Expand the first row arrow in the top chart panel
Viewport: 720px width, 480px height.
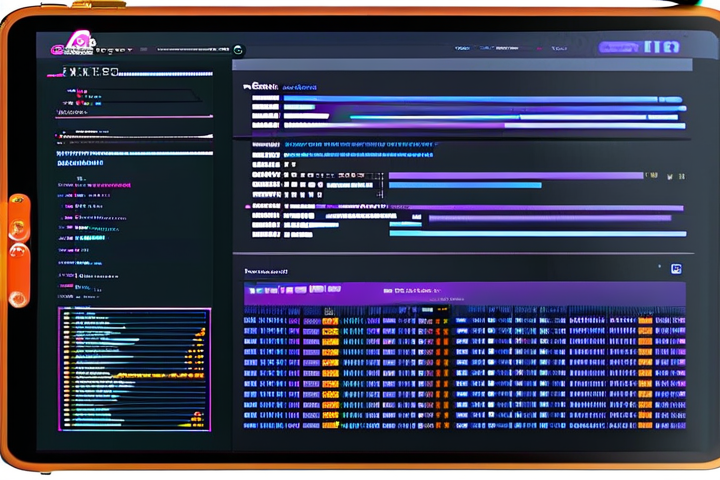click(247, 87)
